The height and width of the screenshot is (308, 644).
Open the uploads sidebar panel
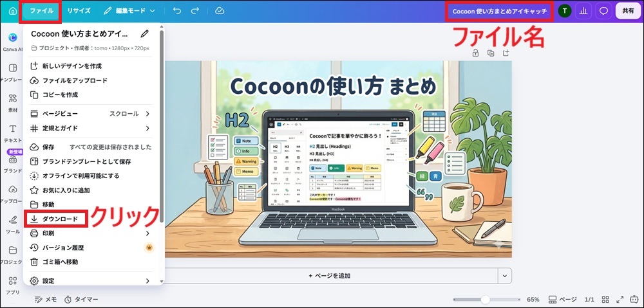click(12, 194)
